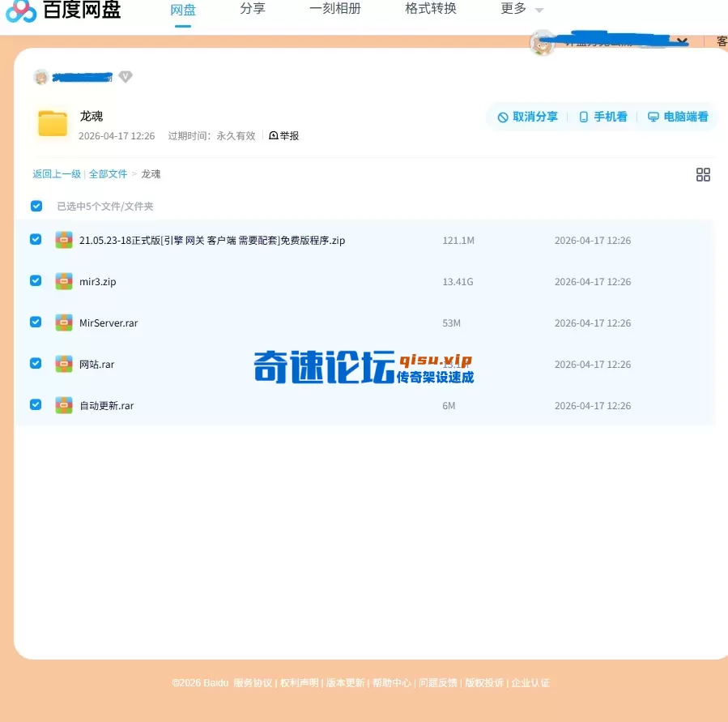Click the phone icon on 手机看 button

click(x=584, y=116)
